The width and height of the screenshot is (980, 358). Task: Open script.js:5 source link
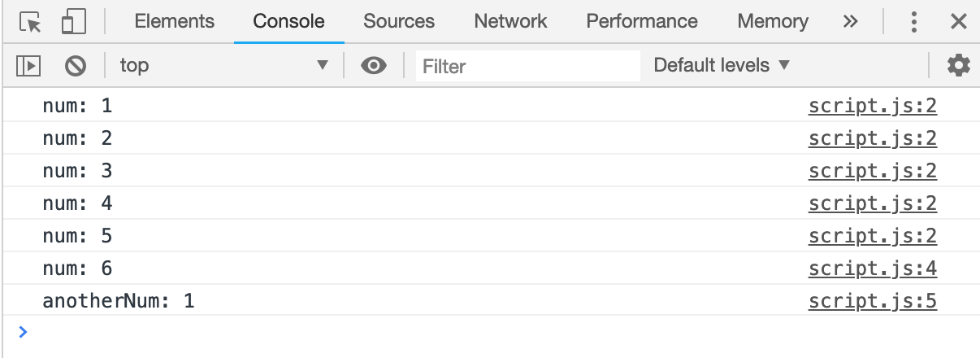pos(872,302)
